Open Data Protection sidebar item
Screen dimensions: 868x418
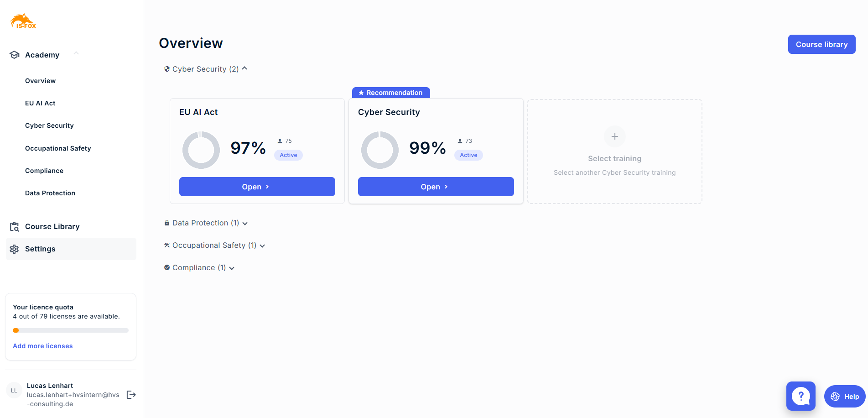[x=50, y=193]
